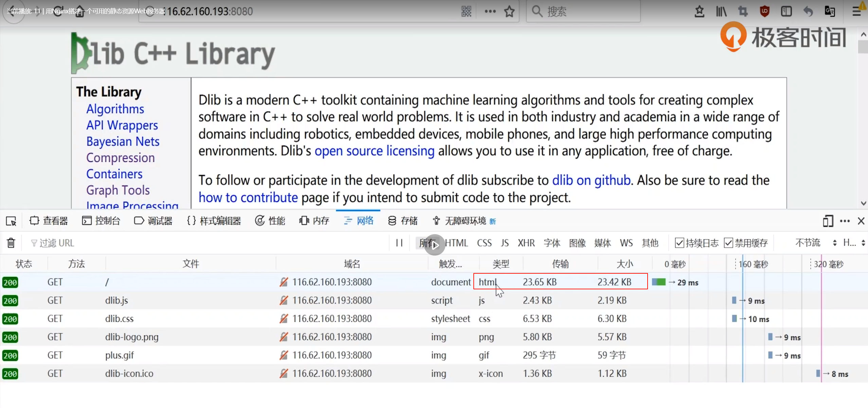This screenshot has width=868, height=408.
Task: Toggle the sidebar panel icon
Action: pos(786,12)
